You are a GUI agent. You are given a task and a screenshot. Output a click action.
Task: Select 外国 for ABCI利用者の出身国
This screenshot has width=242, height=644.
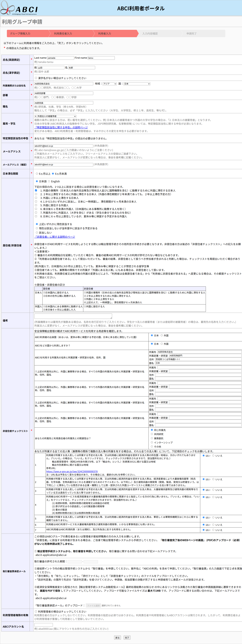(162, 335)
